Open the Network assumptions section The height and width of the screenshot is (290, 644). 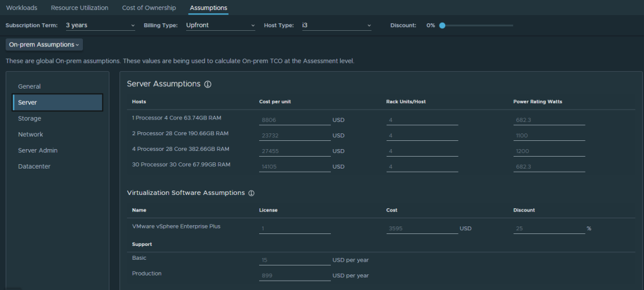tap(31, 135)
